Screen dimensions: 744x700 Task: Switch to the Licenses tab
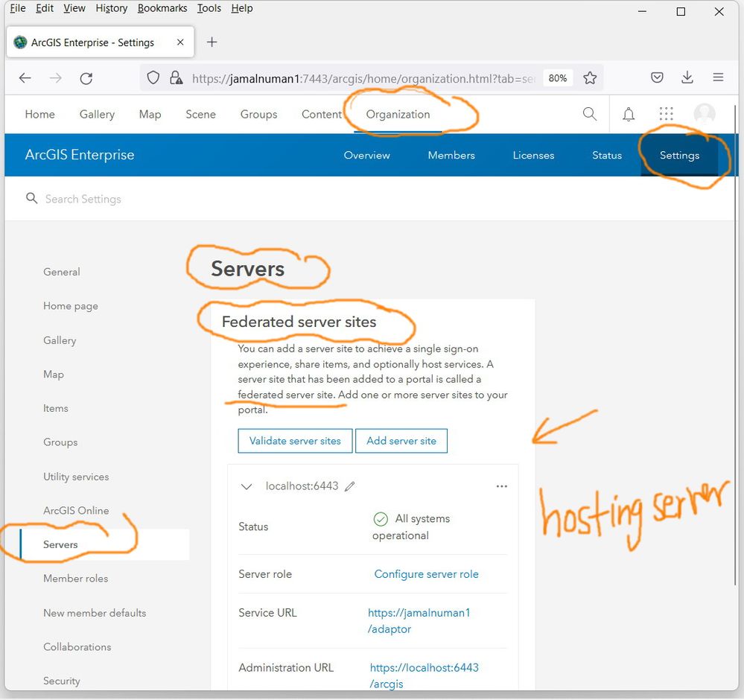coord(533,155)
